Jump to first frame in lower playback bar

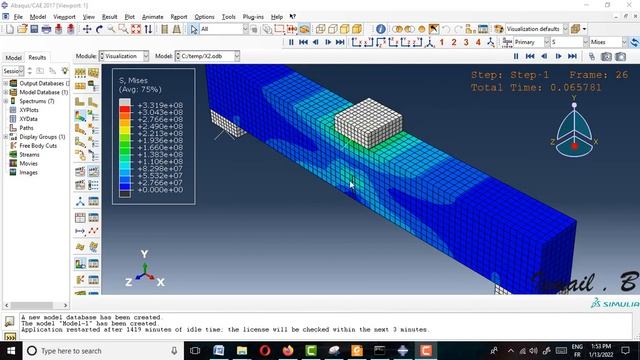[530, 56]
